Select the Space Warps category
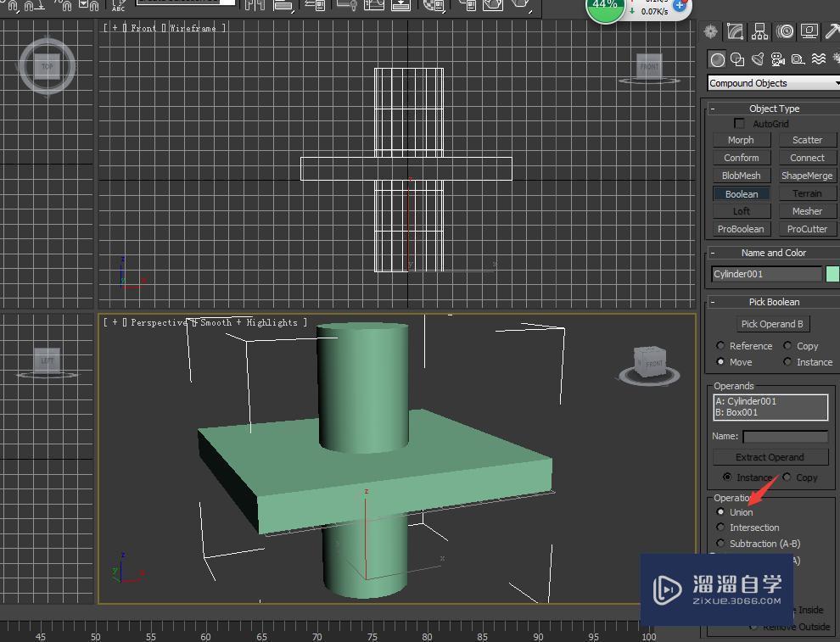 819,59
